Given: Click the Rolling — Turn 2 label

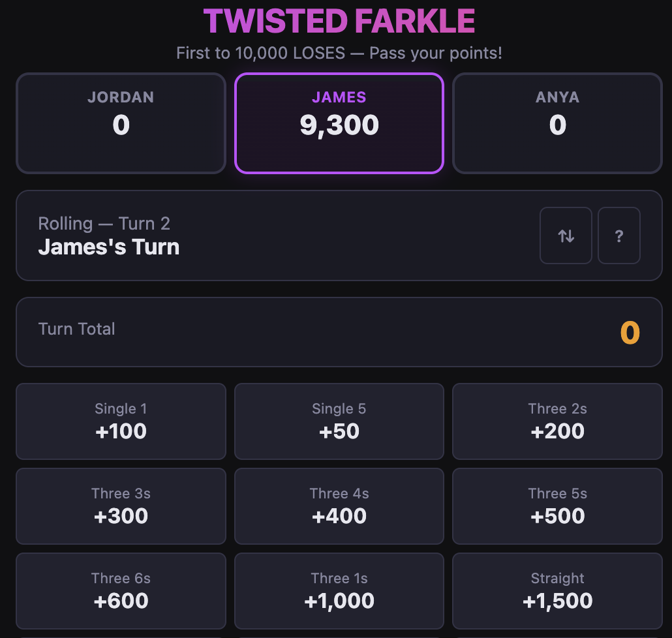Looking at the screenshot, I should tap(104, 224).
